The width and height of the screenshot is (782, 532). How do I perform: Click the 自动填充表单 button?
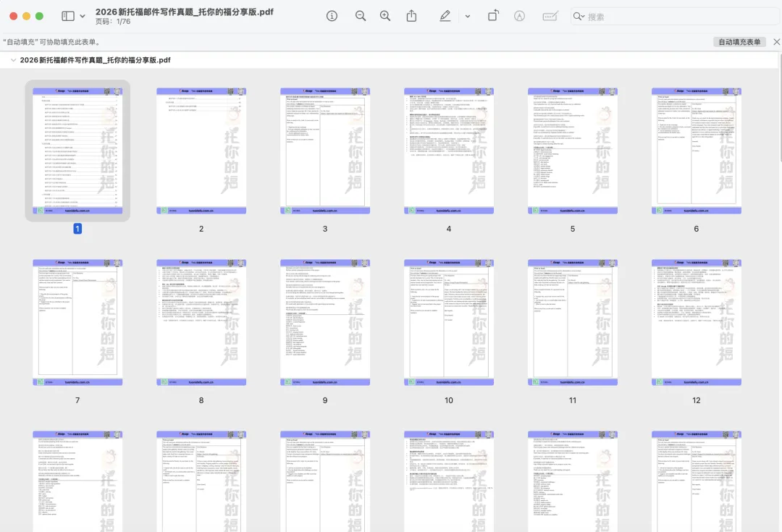coord(740,41)
